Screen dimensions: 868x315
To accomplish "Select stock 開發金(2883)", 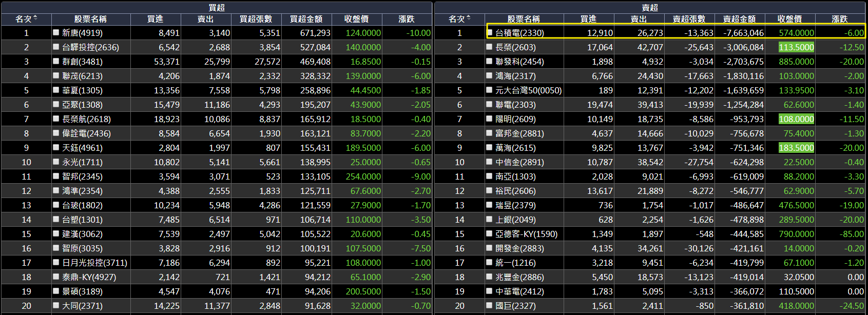I will point(519,248).
